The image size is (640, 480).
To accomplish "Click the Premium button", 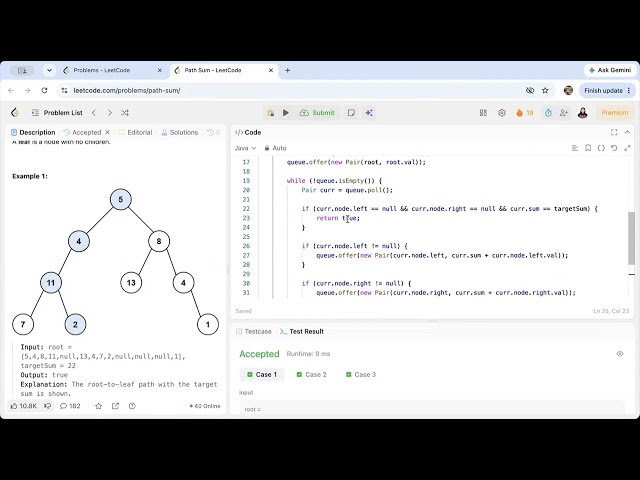I will tap(615, 113).
